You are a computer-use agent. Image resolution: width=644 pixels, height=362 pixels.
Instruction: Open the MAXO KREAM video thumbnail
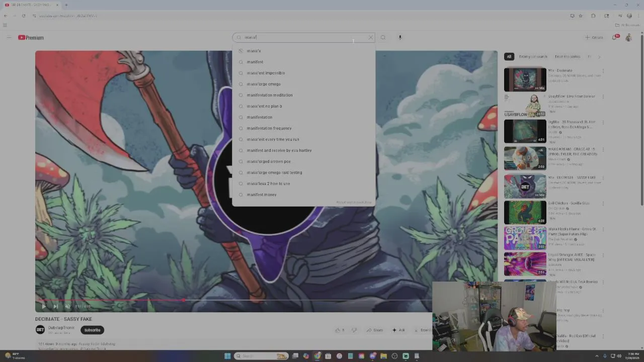tap(525, 158)
